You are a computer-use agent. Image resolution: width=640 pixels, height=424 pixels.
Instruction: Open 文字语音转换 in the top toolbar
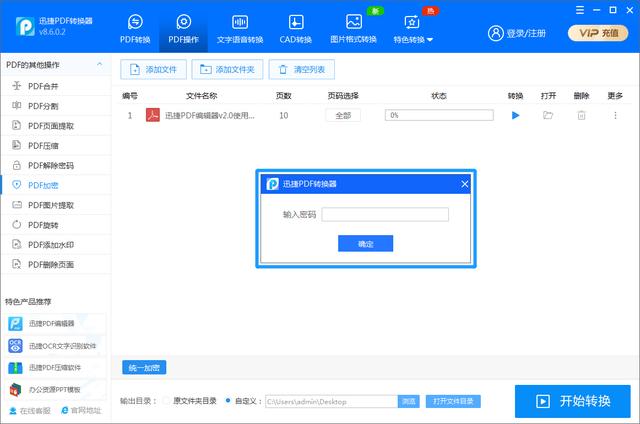click(x=240, y=29)
